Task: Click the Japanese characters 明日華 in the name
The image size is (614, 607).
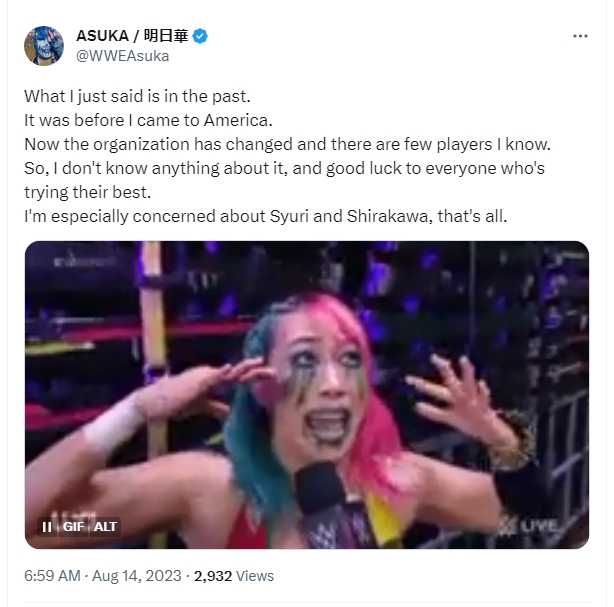Action: 166,36
